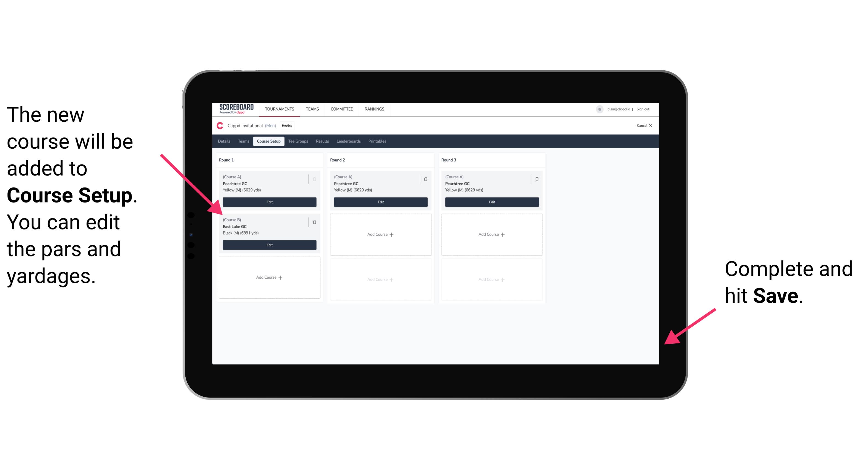Click the Course Setup tab
Viewport: 868px width, 467px height.
pos(267,141)
